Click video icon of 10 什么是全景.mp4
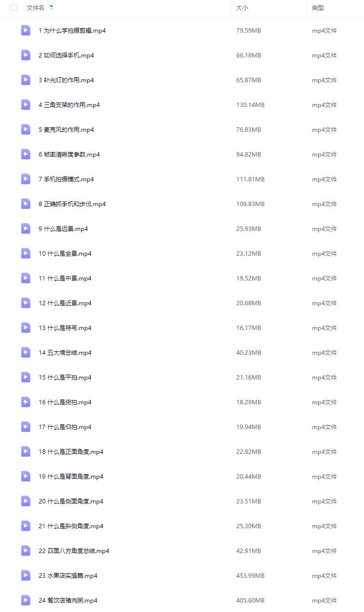364x612 pixels. pos(26,253)
